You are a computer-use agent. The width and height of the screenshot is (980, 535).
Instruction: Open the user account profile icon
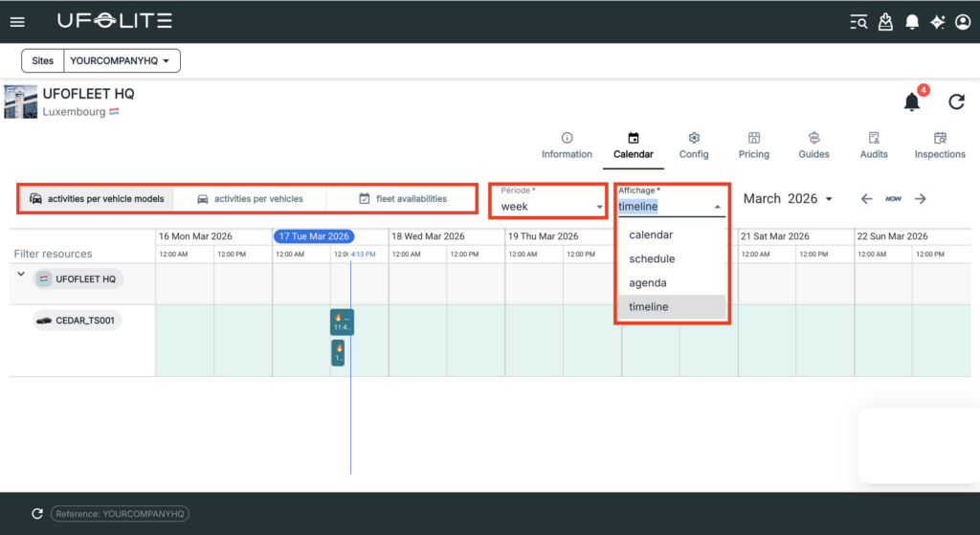(963, 21)
